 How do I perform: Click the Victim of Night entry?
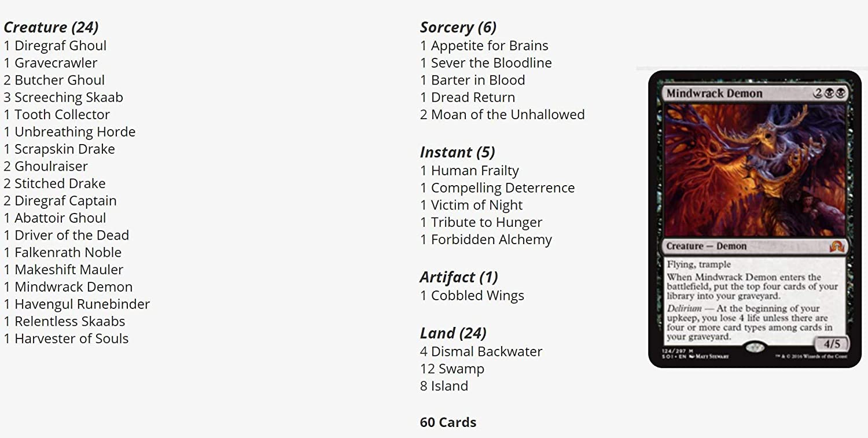(x=476, y=205)
